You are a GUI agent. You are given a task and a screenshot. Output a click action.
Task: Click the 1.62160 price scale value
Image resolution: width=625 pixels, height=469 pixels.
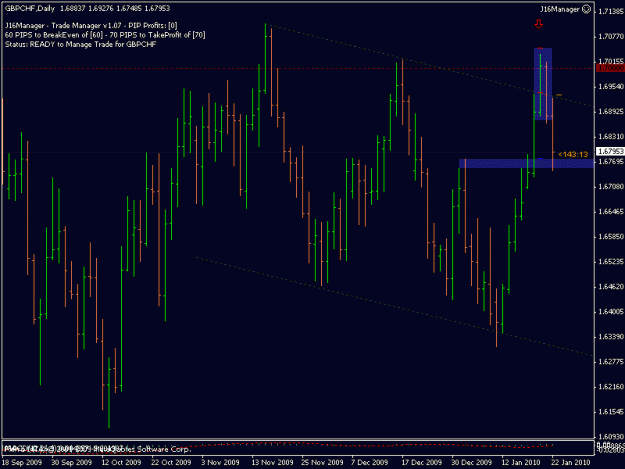click(x=611, y=387)
